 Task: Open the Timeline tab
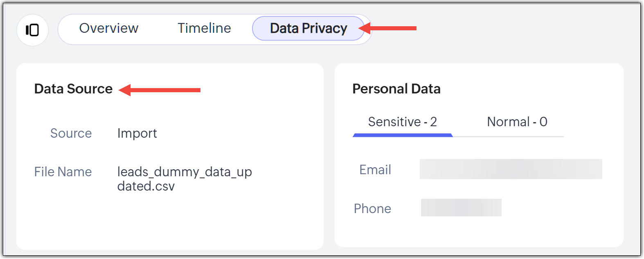(x=204, y=28)
